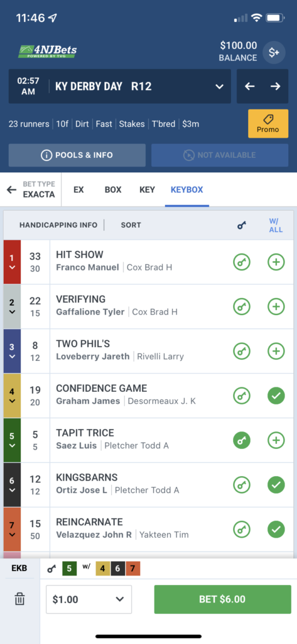Open the $1.00 bet amount dropdown
The image size is (297, 644).
89,599
